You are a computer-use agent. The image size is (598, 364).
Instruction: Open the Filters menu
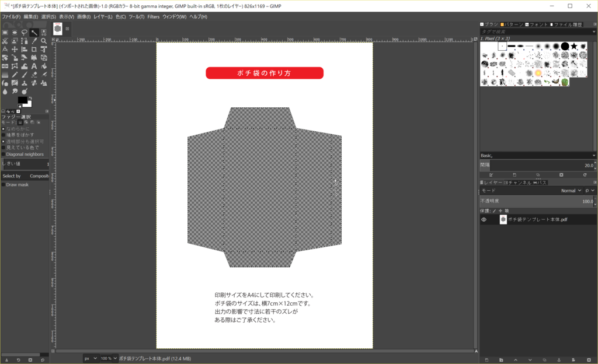click(153, 16)
